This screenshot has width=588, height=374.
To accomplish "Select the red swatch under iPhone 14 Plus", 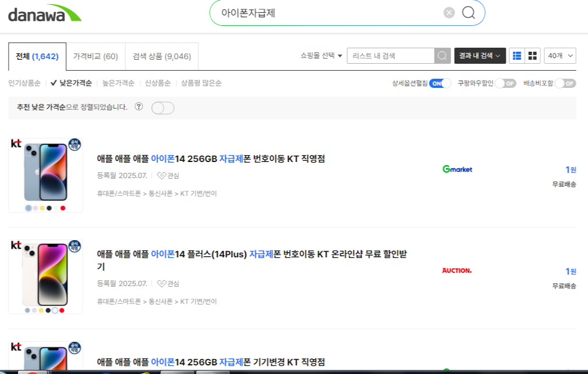I will point(62,310).
